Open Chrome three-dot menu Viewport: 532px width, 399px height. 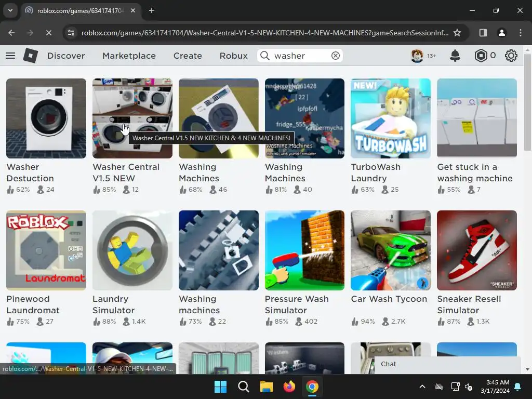click(x=521, y=33)
